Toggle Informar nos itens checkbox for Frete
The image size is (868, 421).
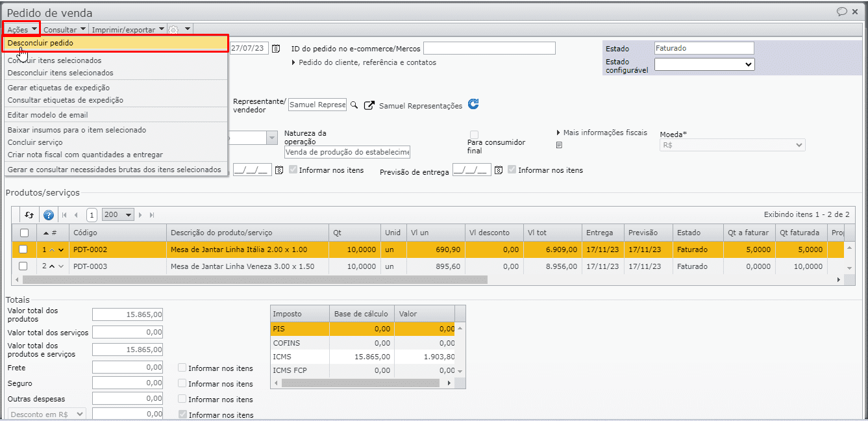coord(182,368)
